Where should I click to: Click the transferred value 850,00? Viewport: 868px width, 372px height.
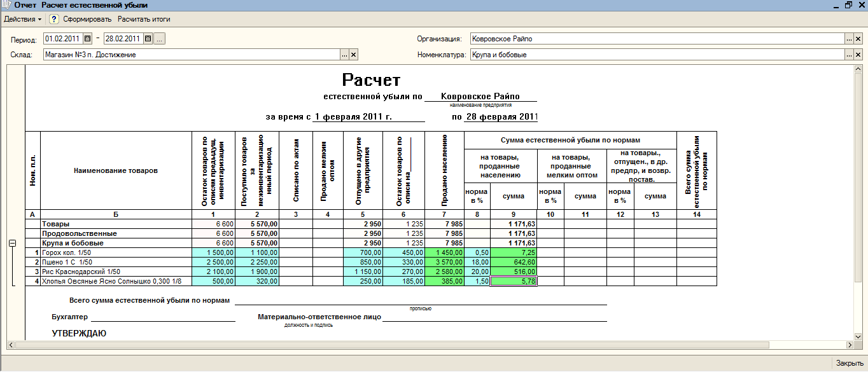363,263
